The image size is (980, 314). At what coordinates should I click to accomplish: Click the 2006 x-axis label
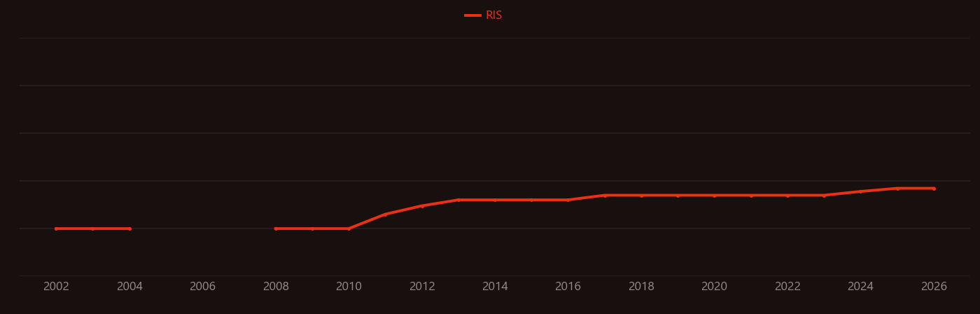(x=203, y=286)
